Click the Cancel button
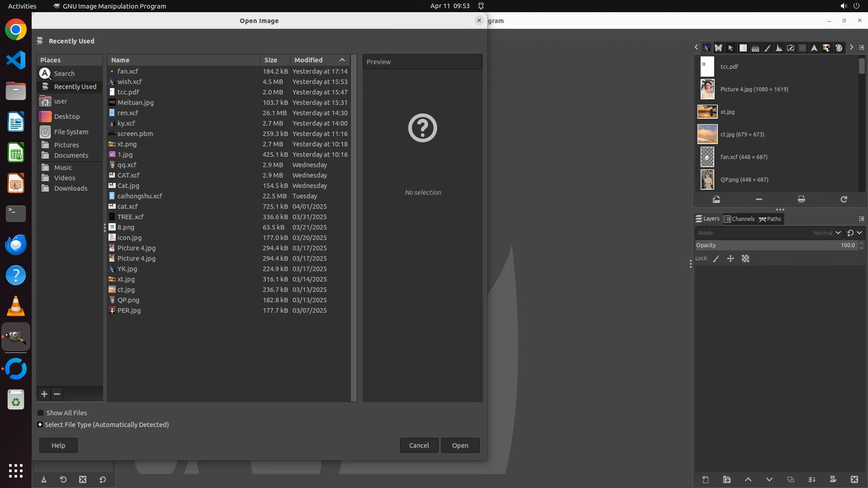The width and height of the screenshot is (868, 488). [419, 446]
